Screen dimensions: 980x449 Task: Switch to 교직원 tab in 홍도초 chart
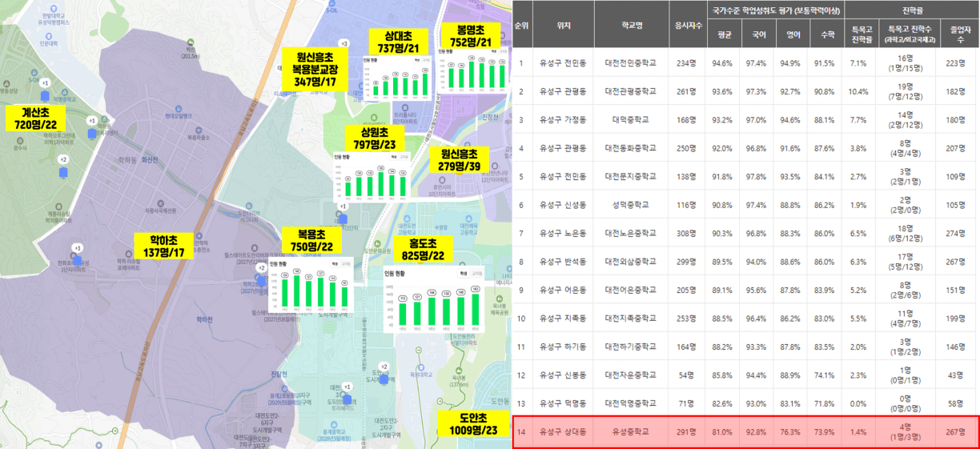(477, 273)
